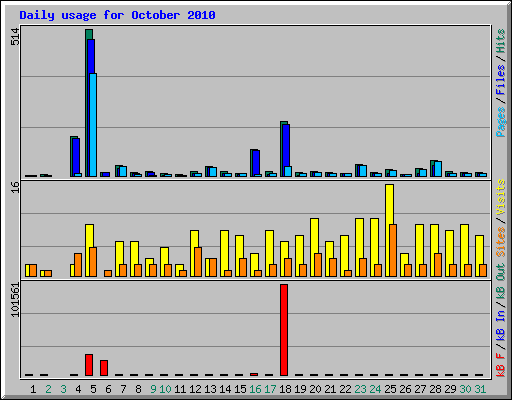This screenshot has width=512, height=400.
Task: Click day label '1' on the x-axis
Action: pos(33,389)
